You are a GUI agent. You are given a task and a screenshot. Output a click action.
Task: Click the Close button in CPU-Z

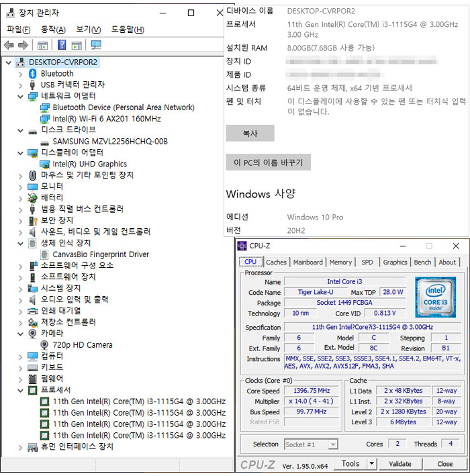(x=444, y=463)
